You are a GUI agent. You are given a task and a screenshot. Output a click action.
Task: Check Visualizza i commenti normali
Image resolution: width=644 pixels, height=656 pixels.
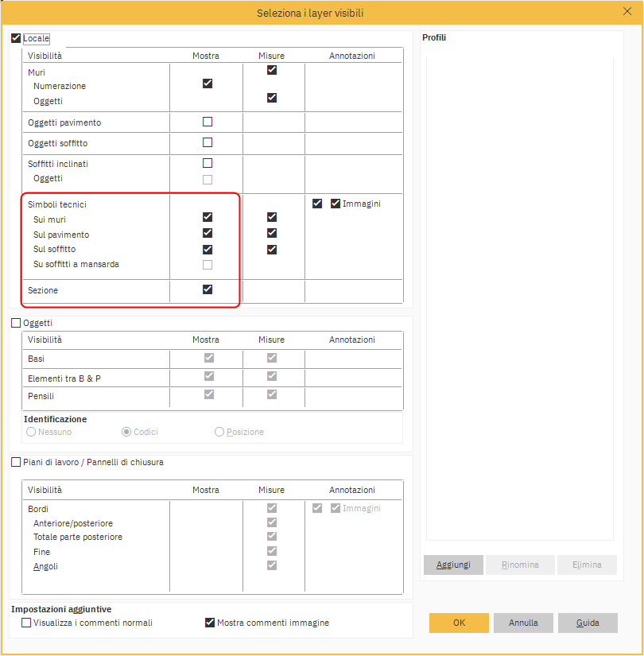(x=27, y=623)
